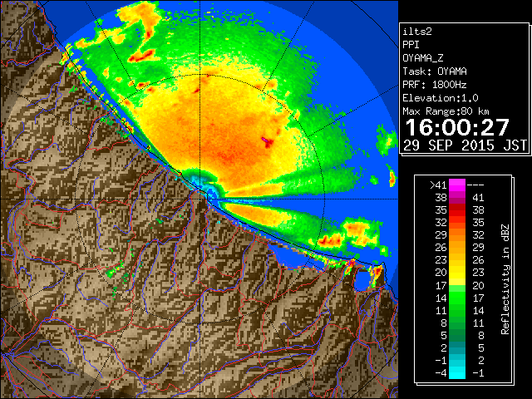The width and height of the screenshot is (532, 399).
Task: Pick the cyan -4 to -1 legend swatch
Action: click(x=457, y=373)
